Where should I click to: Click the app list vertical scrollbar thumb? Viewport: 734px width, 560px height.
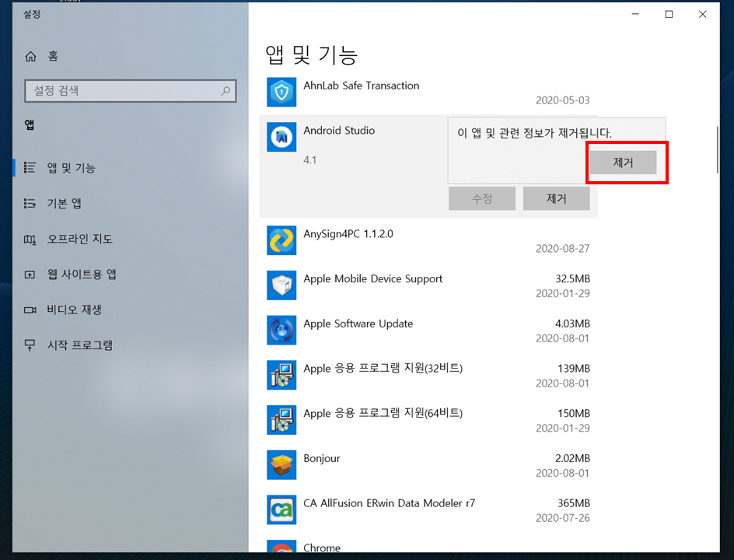point(718,150)
